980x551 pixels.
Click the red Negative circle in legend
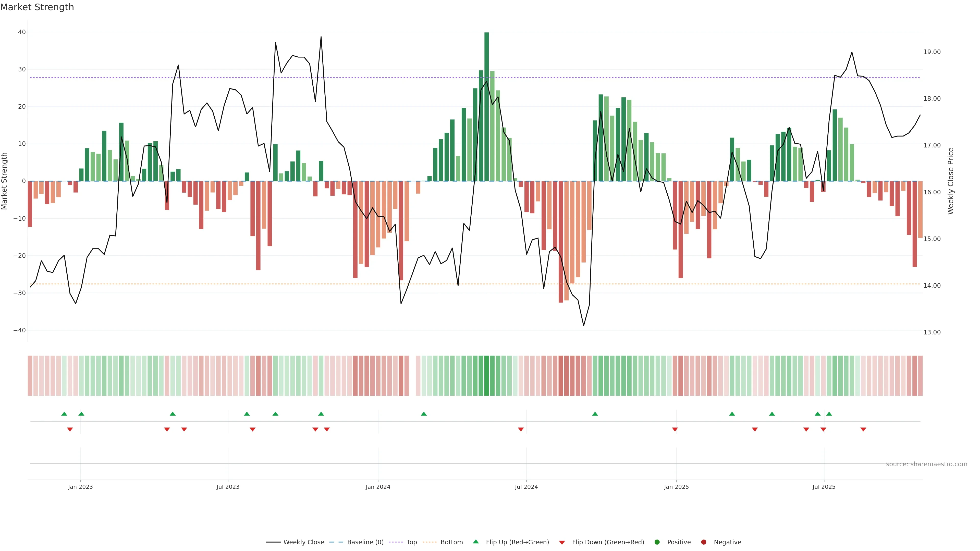click(x=703, y=542)
